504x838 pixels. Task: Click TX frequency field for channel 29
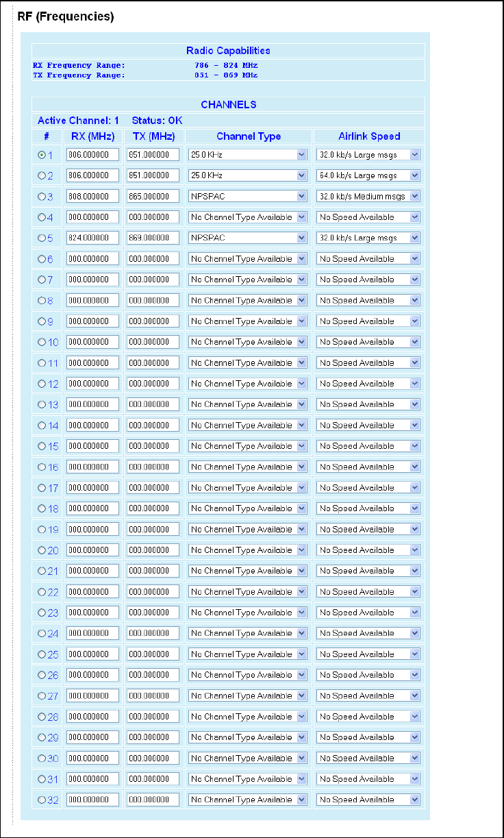[153, 737]
